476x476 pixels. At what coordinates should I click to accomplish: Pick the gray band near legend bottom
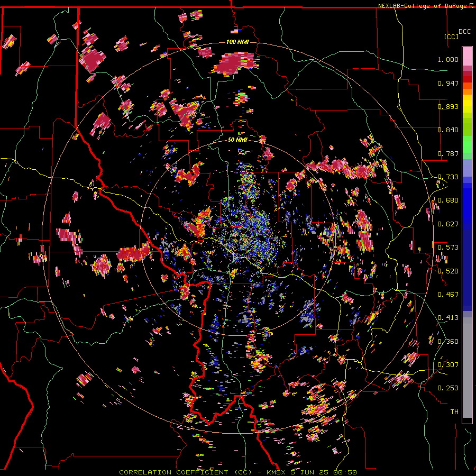pyautogui.click(x=467, y=368)
